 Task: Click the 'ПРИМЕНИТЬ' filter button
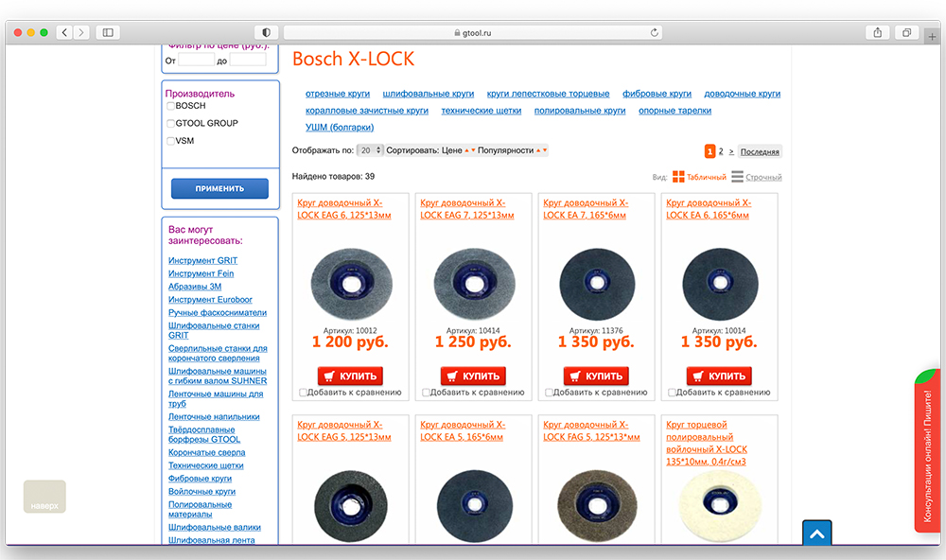[219, 188]
